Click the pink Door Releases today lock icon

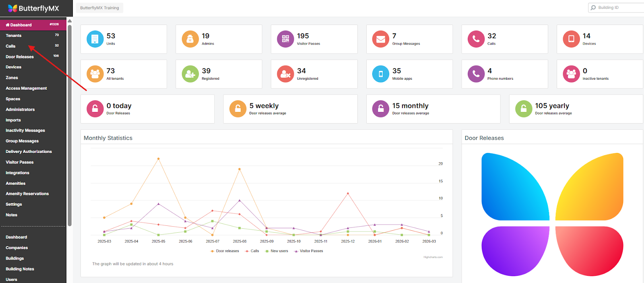coord(95,109)
